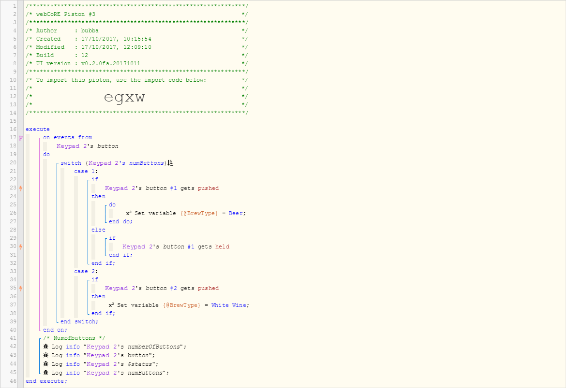Viewport: 570px width, 392px height.
Task: Edit Log info "Keypad 2's button" statement
Action: pyautogui.click(x=99, y=355)
